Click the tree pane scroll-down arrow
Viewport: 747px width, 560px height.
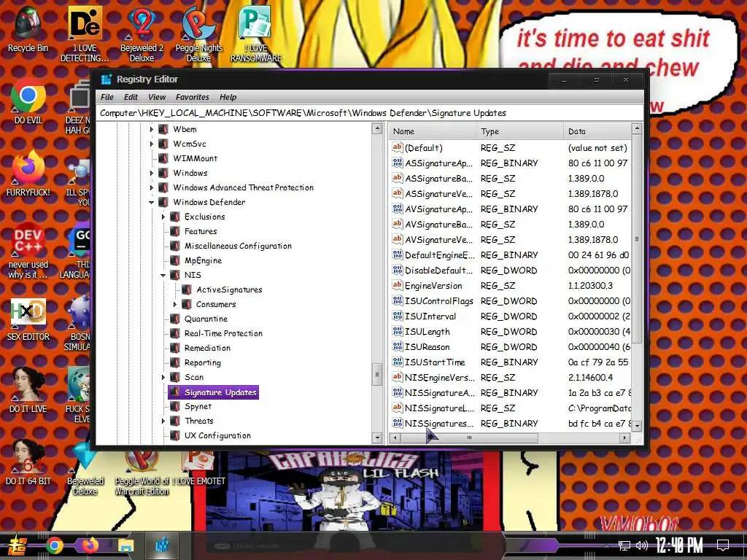click(377, 437)
